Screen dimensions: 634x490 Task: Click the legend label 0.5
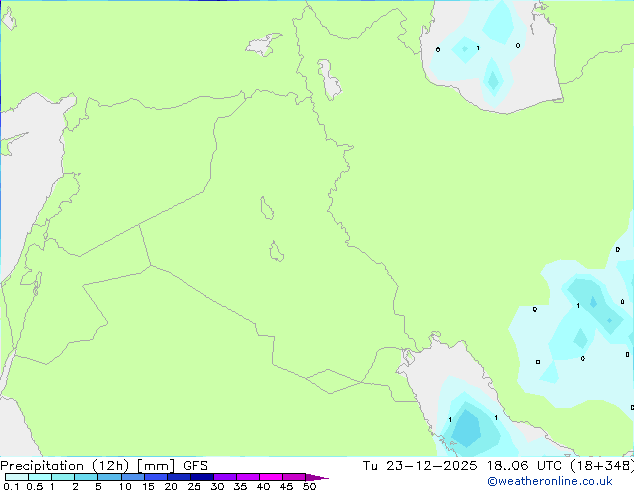click(x=34, y=486)
